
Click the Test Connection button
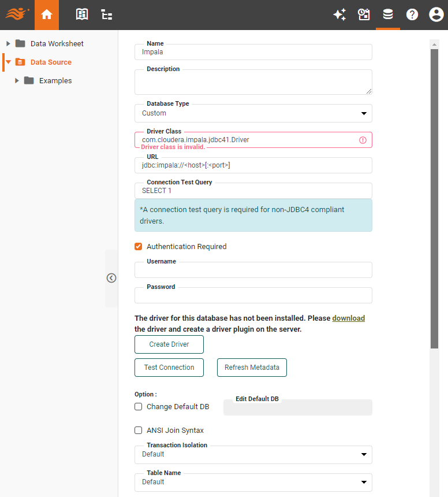tap(169, 368)
